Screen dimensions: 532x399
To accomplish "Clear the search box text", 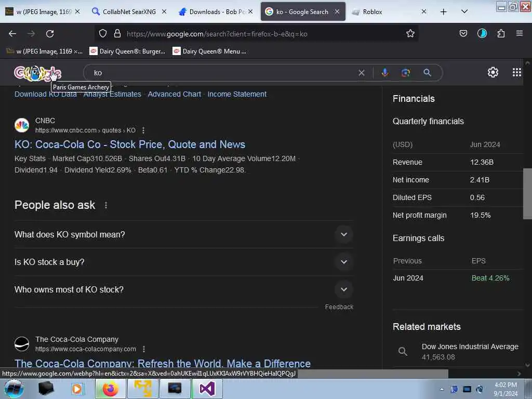I will (x=362, y=73).
